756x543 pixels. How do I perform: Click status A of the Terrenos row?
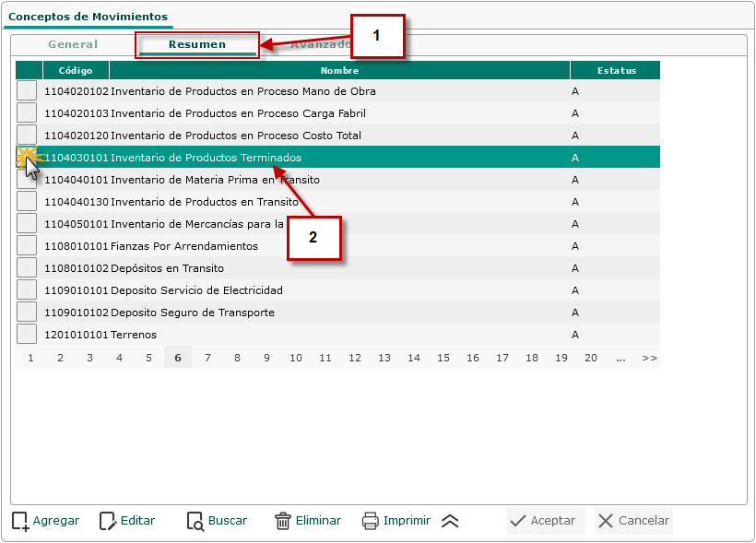tap(574, 335)
